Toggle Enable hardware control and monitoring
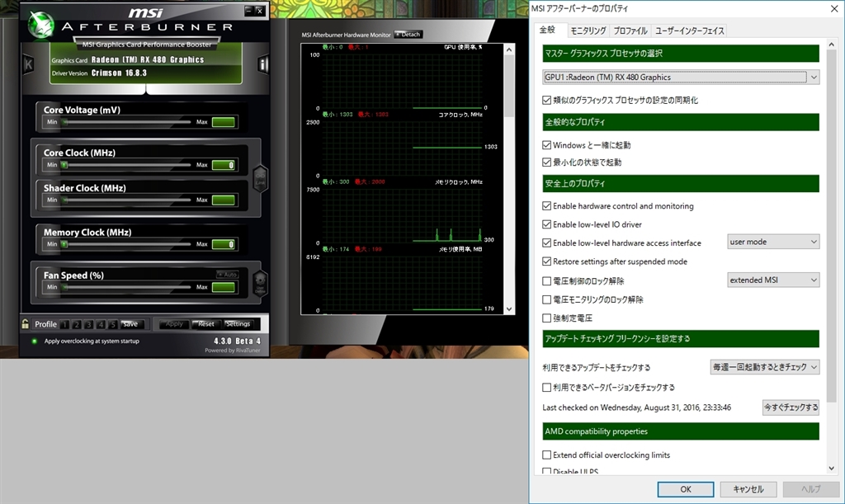This screenshot has width=845, height=504. click(x=546, y=206)
